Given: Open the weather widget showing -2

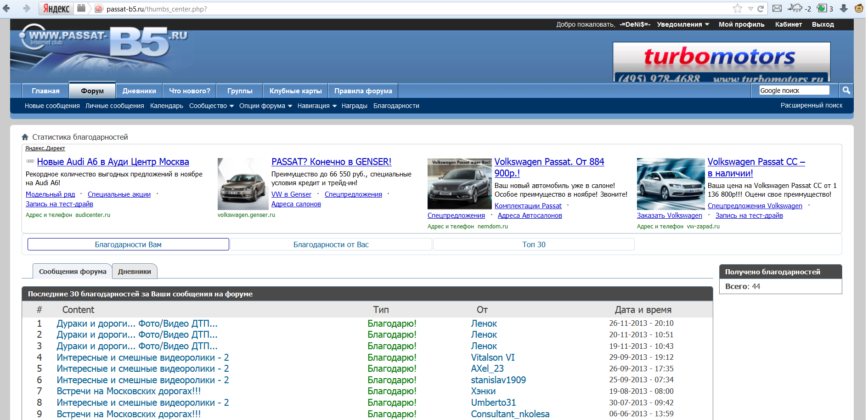Looking at the screenshot, I should click(x=800, y=8).
